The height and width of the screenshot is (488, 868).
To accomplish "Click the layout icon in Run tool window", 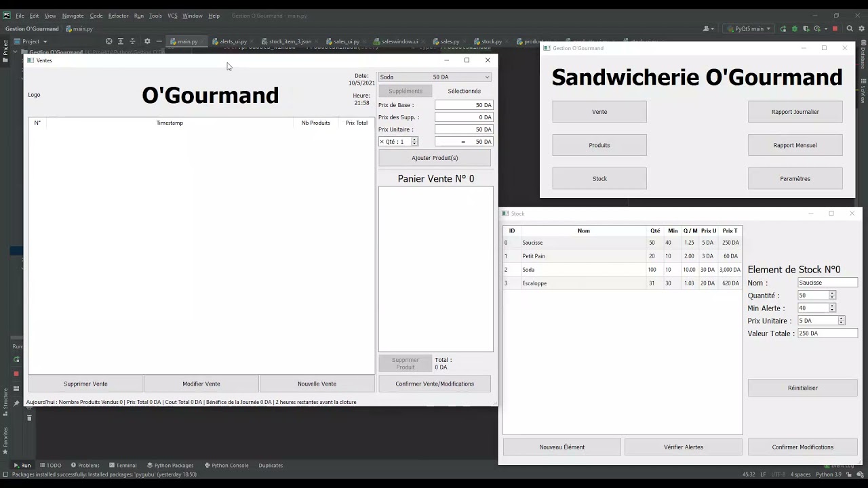I will (17, 390).
